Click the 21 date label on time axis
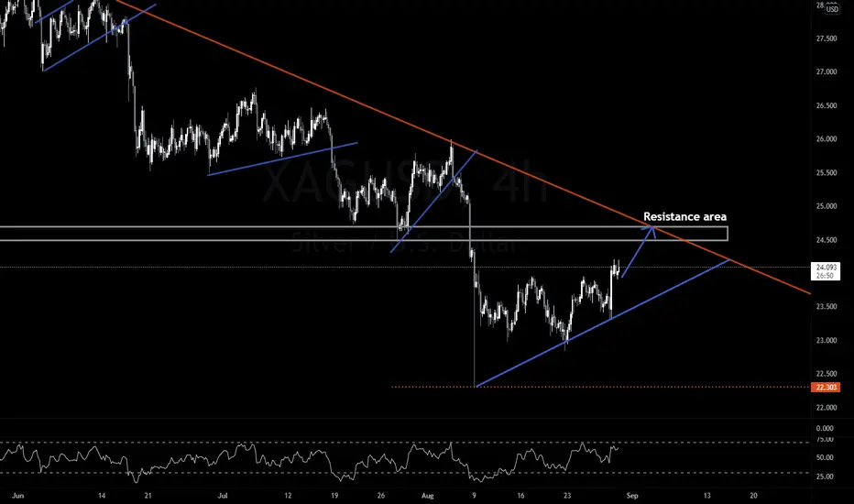Screen dimensions: 854x504 148,496
